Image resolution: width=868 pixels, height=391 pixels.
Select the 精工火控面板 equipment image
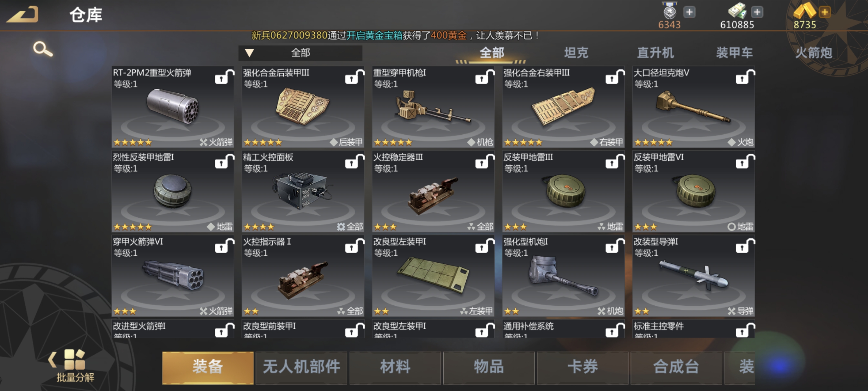(x=303, y=191)
